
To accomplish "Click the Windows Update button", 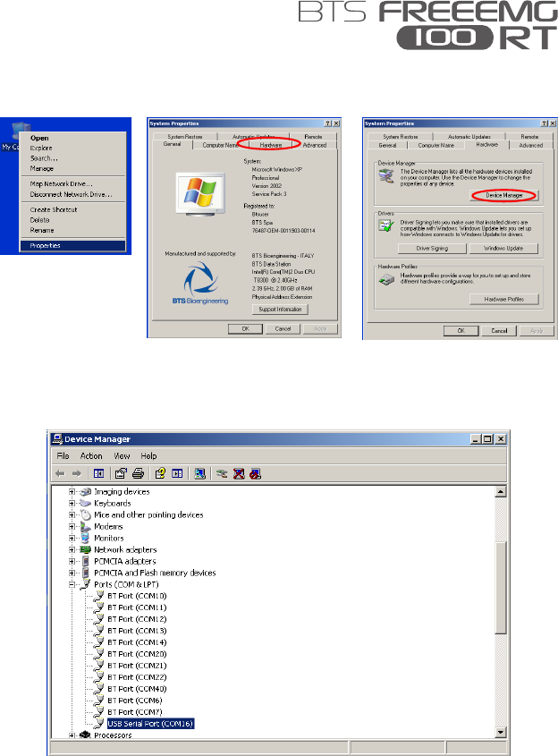I will (503, 249).
